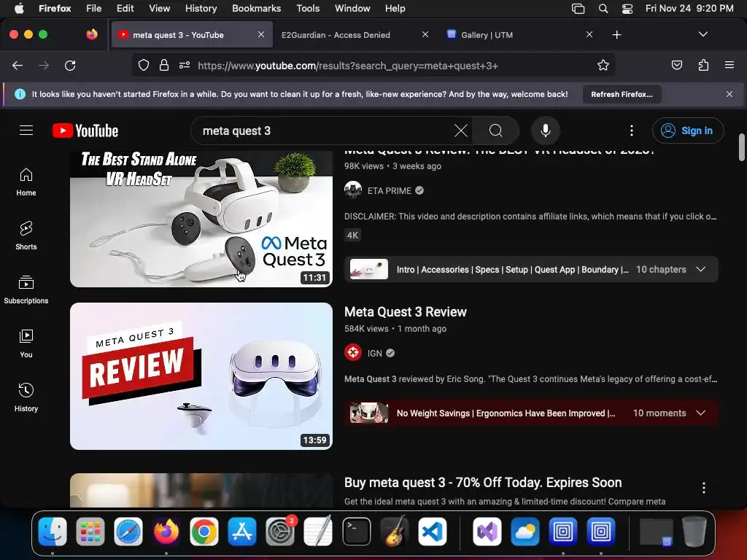Open App Store from the Dock
Viewport: 747px width, 560px height.
[242, 532]
